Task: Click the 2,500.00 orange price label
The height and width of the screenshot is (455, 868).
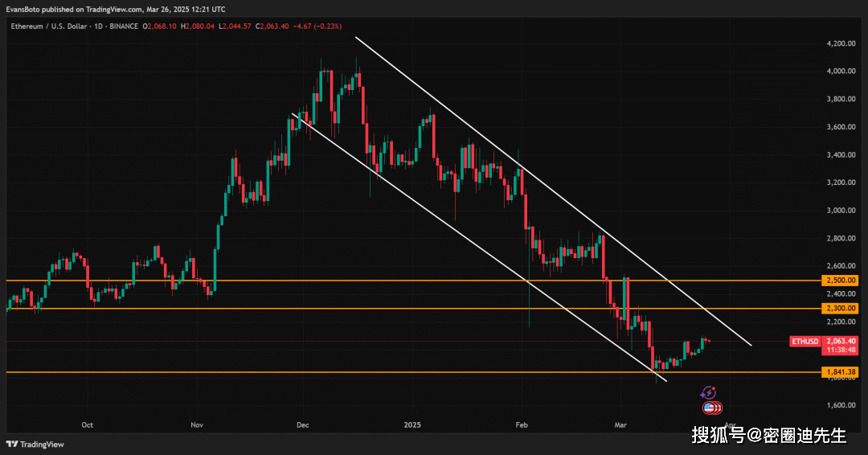Action: (841, 281)
